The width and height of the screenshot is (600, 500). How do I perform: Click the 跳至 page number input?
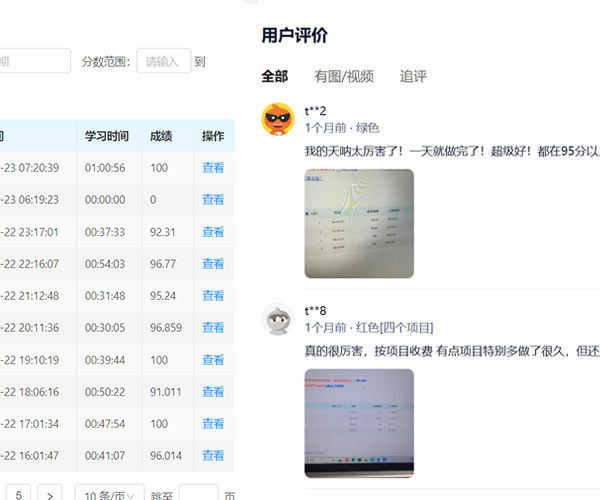point(198,494)
